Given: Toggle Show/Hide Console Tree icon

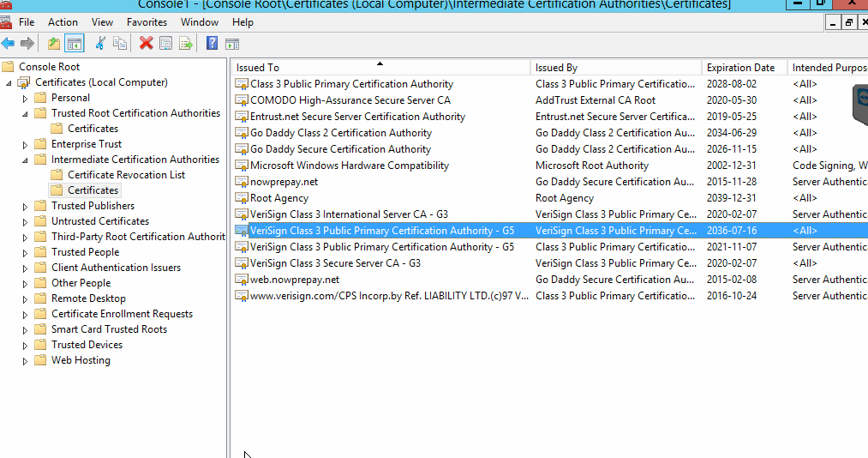Looking at the screenshot, I should pyautogui.click(x=75, y=43).
